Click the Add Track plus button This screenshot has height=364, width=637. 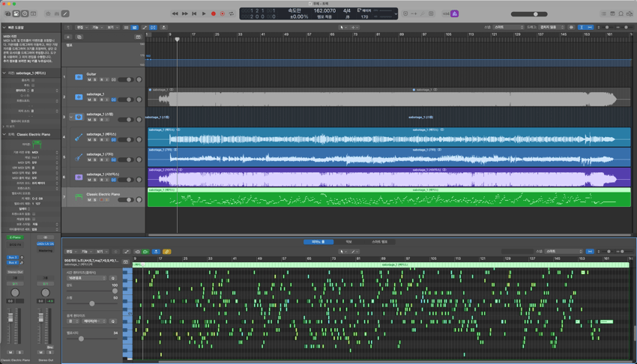pyautogui.click(x=69, y=36)
